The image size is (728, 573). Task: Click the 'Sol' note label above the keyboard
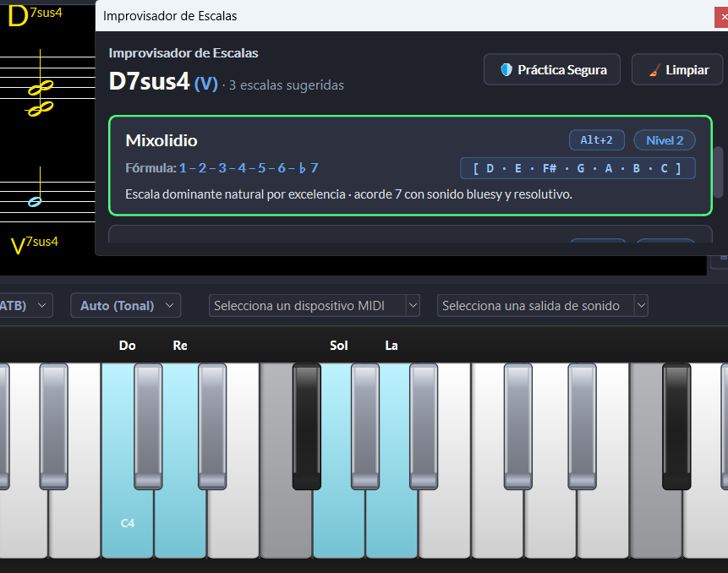click(339, 346)
